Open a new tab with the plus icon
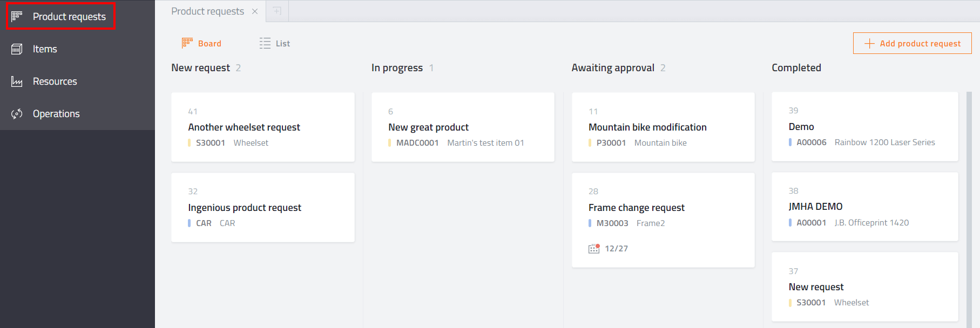The height and width of the screenshot is (328, 980). (x=277, y=11)
